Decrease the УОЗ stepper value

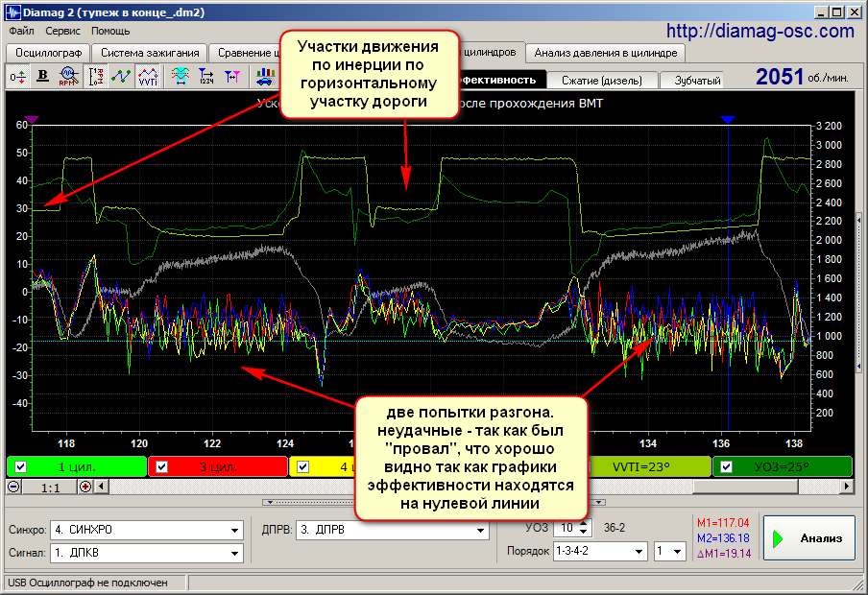(x=584, y=532)
